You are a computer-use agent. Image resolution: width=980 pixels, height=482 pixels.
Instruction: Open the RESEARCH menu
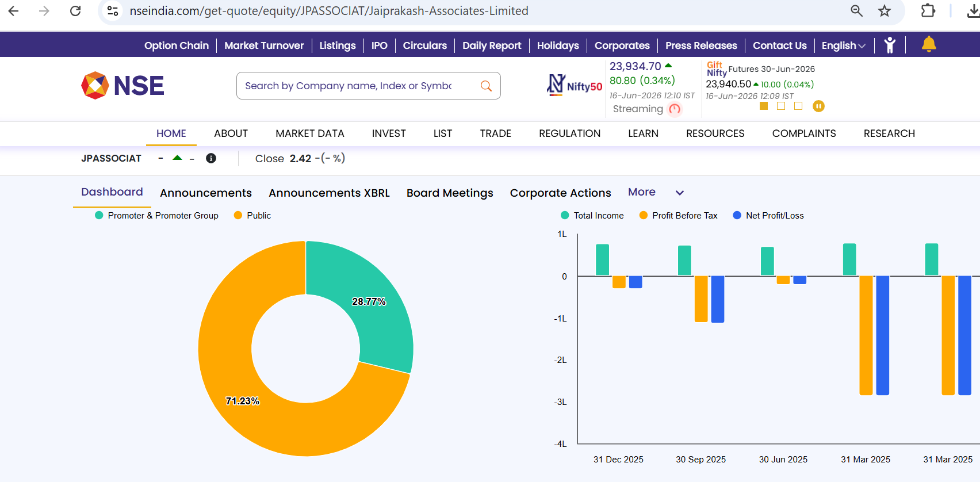[889, 133]
